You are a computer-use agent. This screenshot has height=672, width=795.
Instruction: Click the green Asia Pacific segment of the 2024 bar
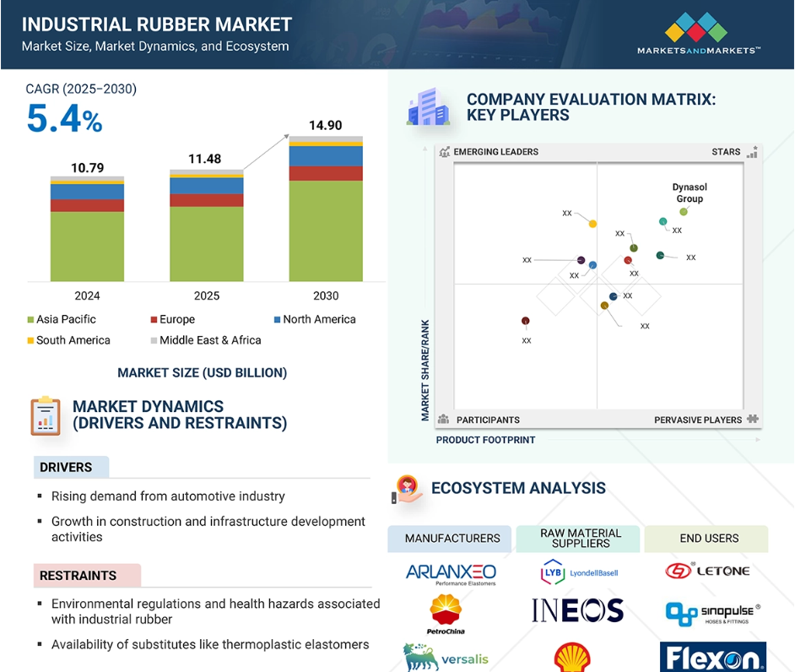[87, 247]
